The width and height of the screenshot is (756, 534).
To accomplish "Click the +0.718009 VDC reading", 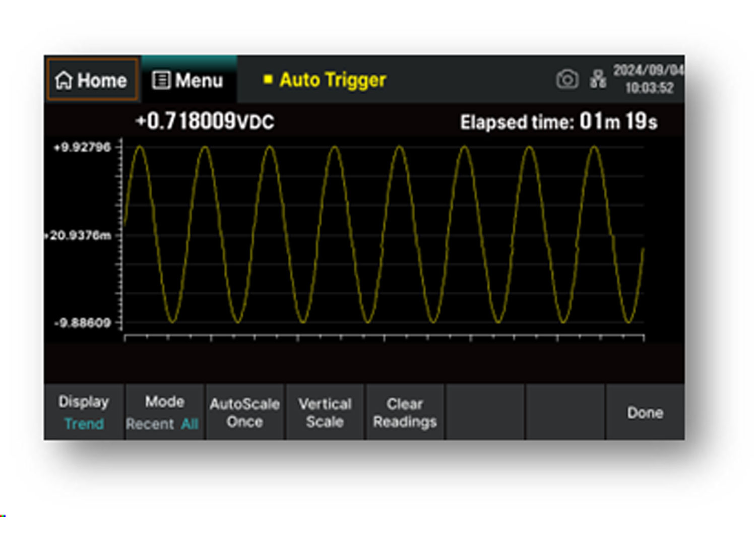I will (x=205, y=121).
